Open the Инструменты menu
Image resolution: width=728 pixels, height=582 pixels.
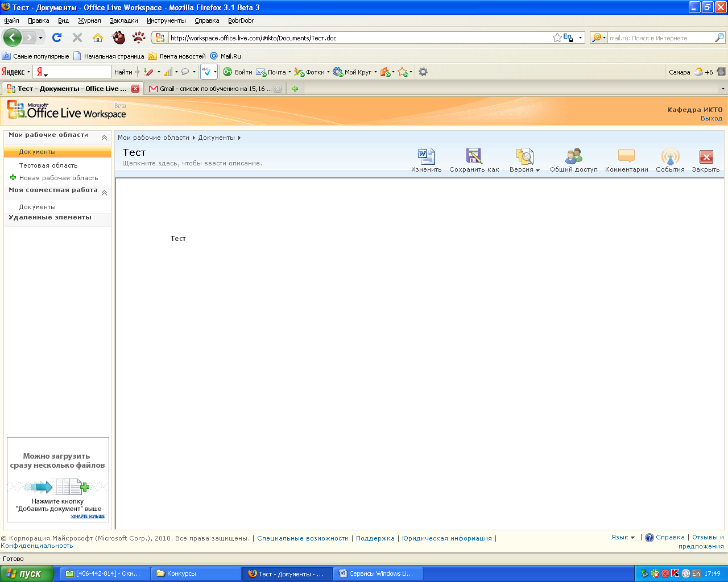coord(166,20)
